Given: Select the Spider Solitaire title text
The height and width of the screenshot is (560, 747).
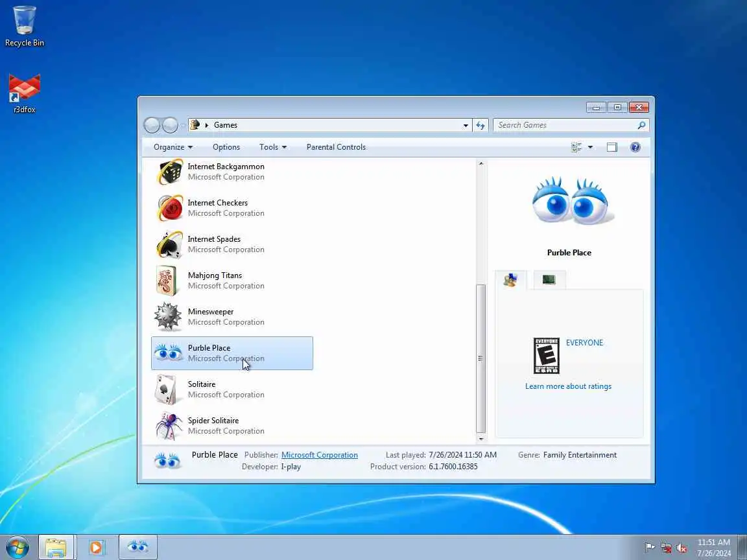Looking at the screenshot, I should (213, 421).
